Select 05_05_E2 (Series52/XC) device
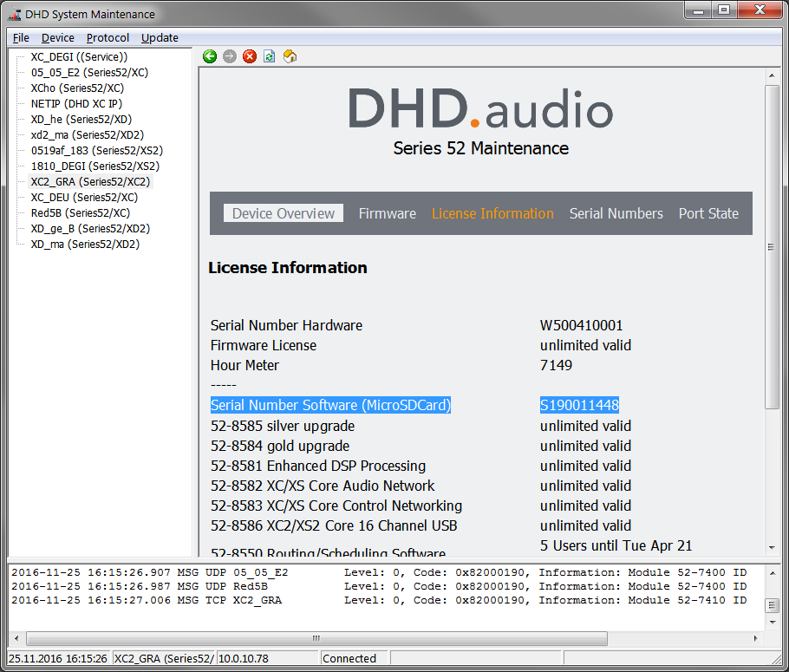This screenshot has width=789, height=672. (x=89, y=73)
